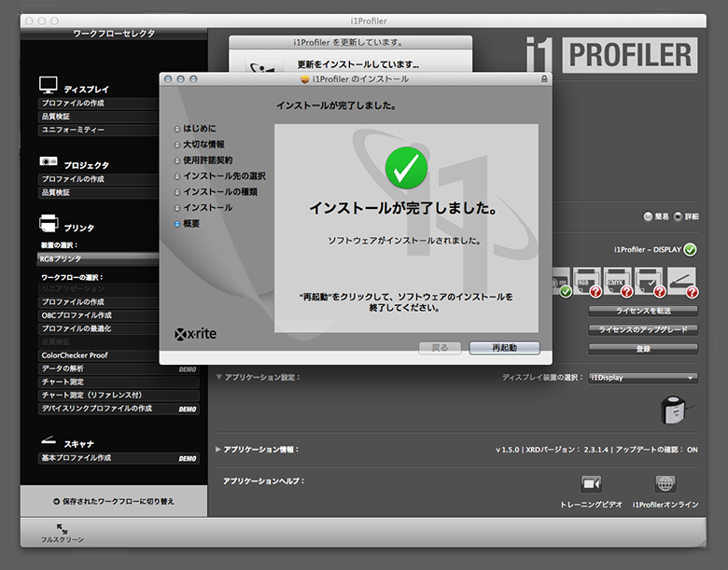Click the 再起動 (Restart) button
The height and width of the screenshot is (570, 728).
pos(504,348)
